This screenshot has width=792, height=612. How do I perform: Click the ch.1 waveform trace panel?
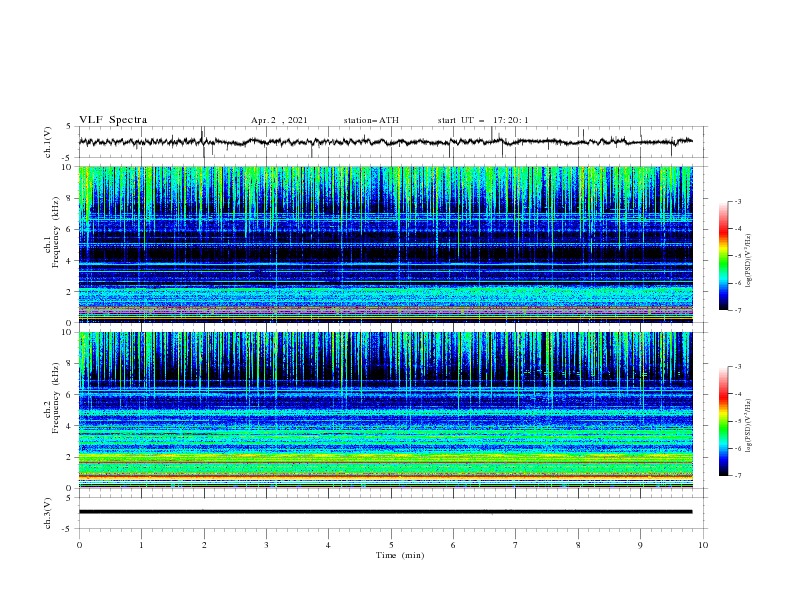coord(392,142)
